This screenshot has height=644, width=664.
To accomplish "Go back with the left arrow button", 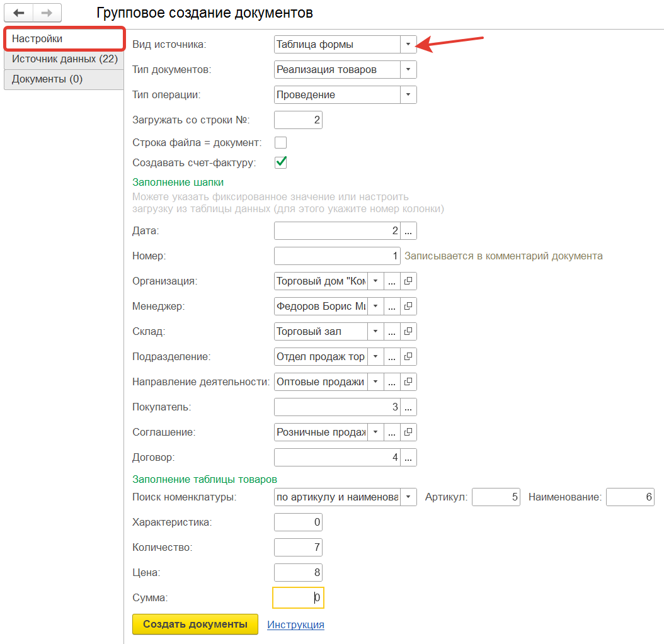I will click(x=19, y=13).
